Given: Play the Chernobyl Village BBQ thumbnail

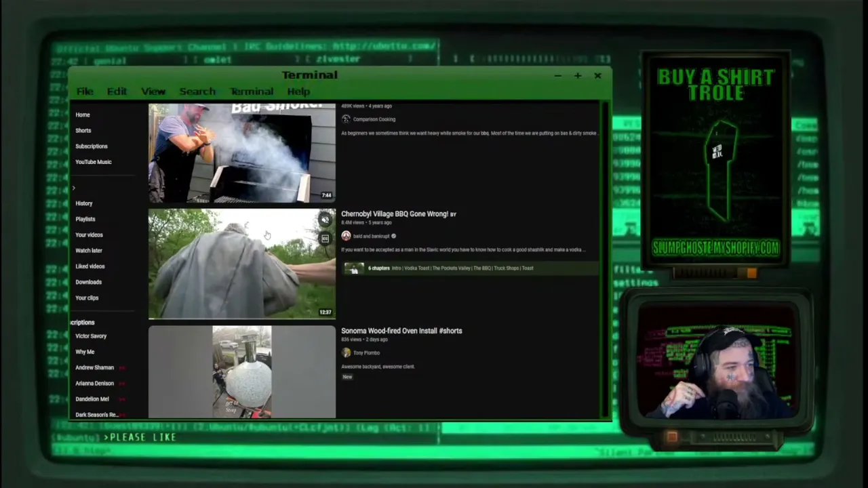Looking at the screenshot, I should click(x=242, y=264).
